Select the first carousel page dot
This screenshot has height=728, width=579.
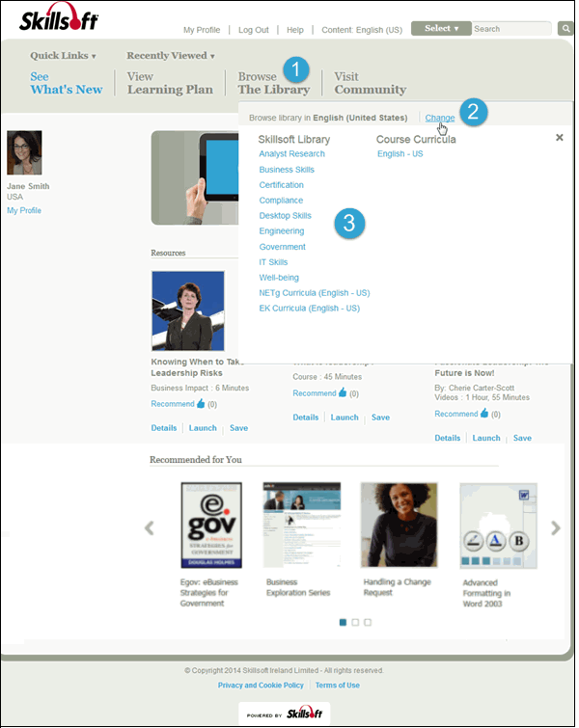tap(343, 622)
